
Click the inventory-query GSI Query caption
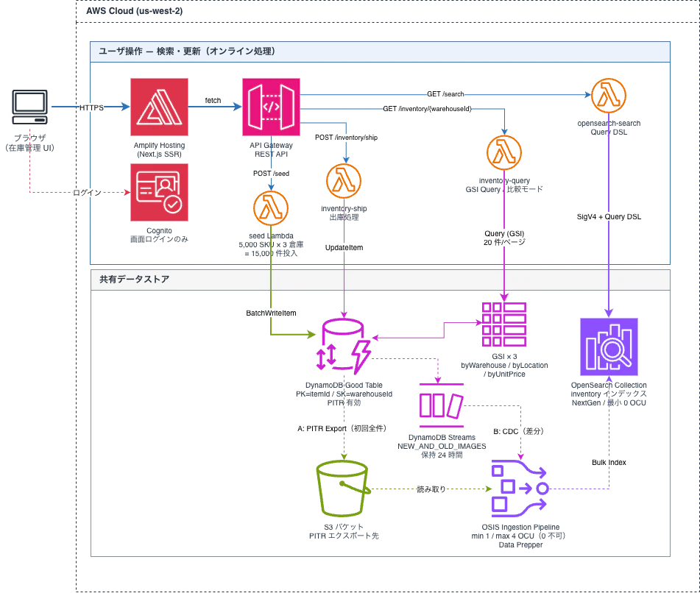coord(504,185)
